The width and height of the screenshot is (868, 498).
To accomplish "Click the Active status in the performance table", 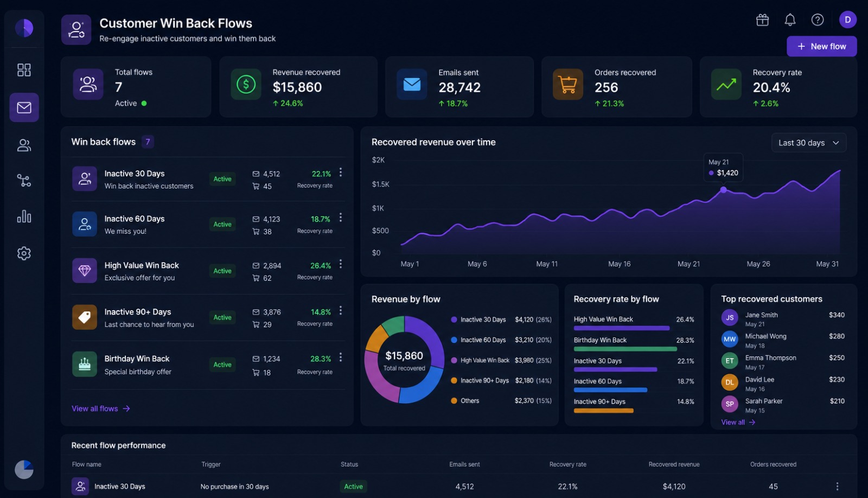I will [x=353, y=487].
